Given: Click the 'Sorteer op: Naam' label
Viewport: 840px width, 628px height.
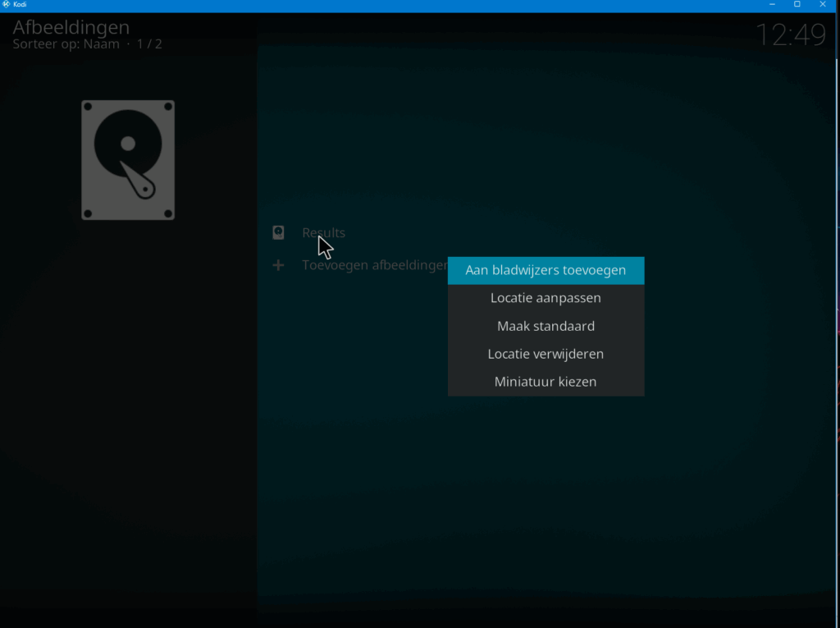Looking at the screenshot, I should tap(66, 44).
